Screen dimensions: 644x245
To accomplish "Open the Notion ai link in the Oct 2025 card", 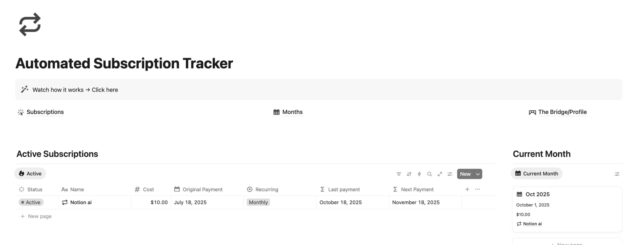I will click(532, 224).
